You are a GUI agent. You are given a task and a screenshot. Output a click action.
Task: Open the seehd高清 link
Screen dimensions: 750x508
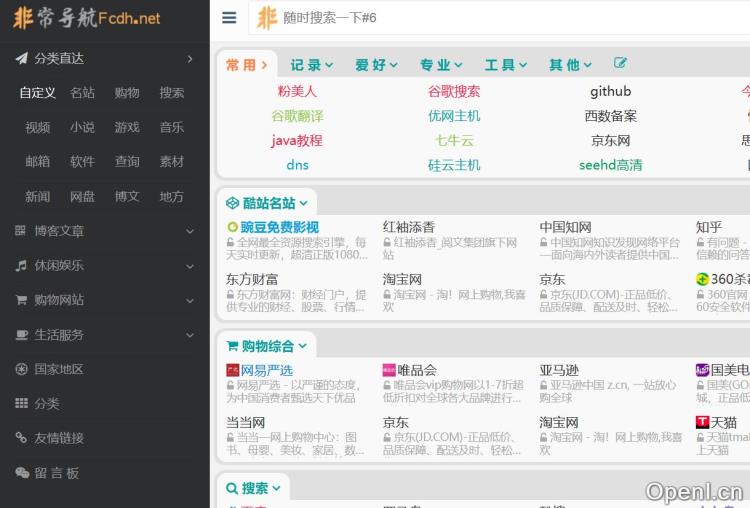point(610,165)
